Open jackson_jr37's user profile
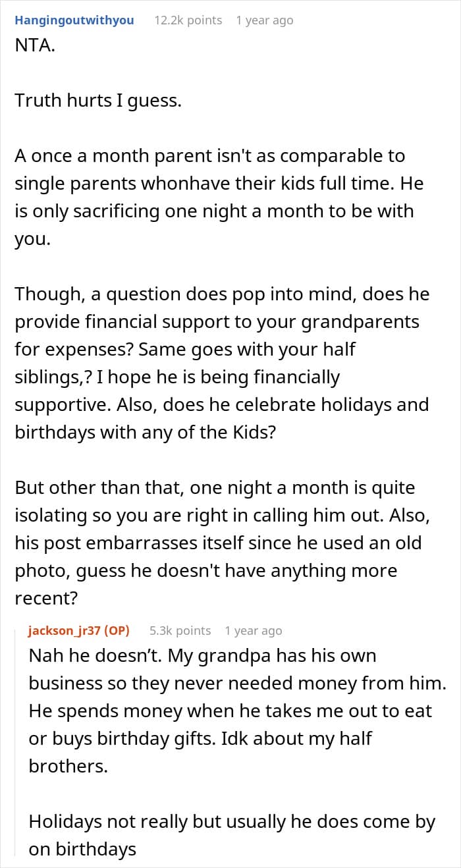 point(79,631)
